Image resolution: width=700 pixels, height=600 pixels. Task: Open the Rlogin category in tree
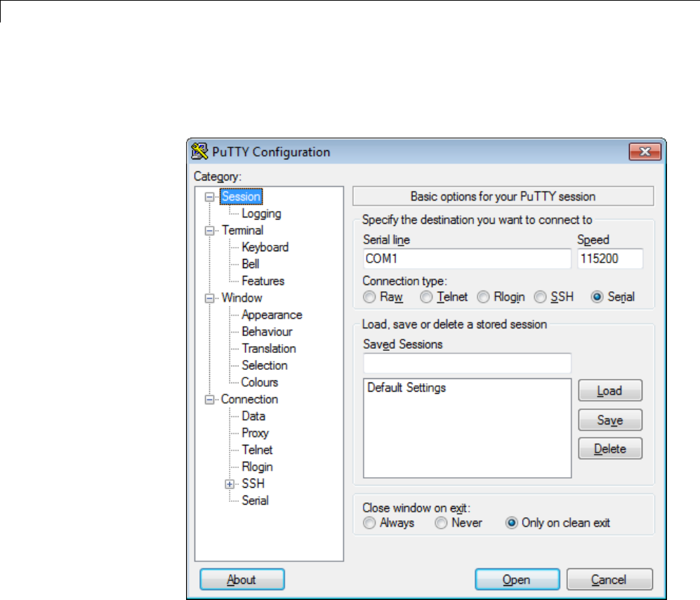[x=257, y=467]
